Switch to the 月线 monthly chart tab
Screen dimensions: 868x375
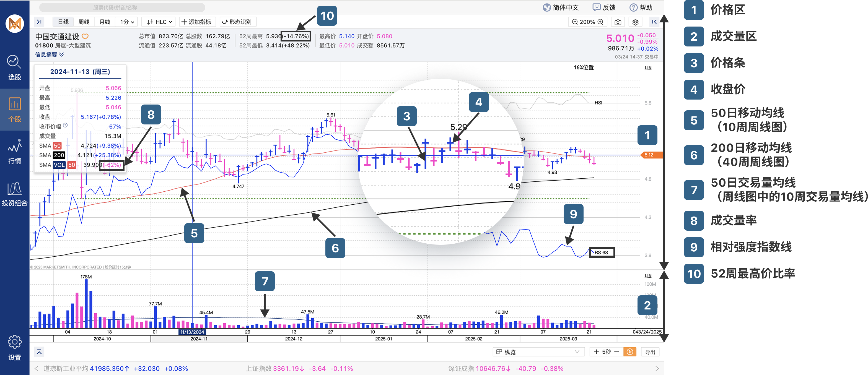(105, 22)
